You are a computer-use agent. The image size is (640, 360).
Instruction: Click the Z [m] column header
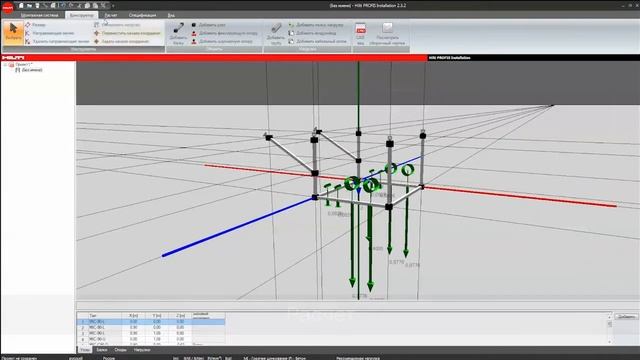coord(180,316)
